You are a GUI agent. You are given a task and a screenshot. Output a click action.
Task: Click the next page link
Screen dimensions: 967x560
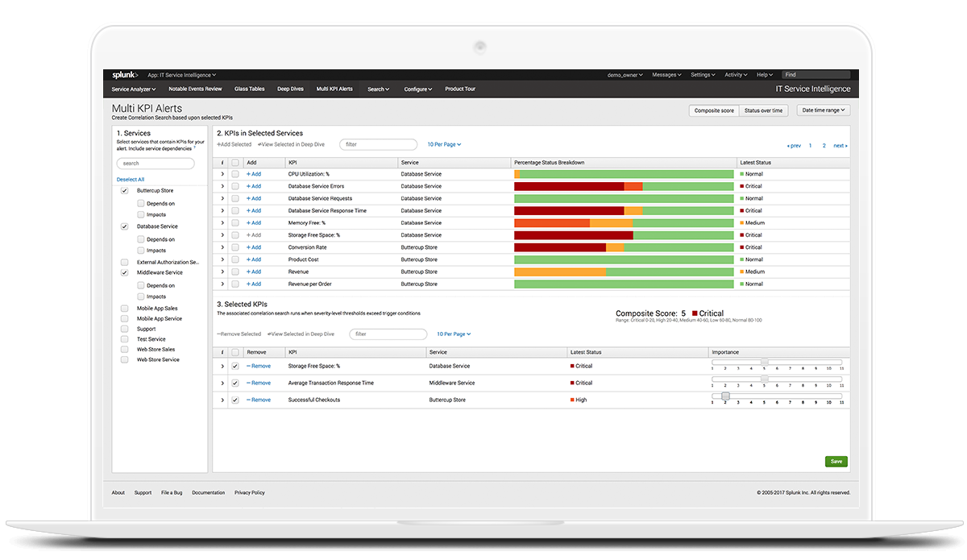click(x=840, y=146)
